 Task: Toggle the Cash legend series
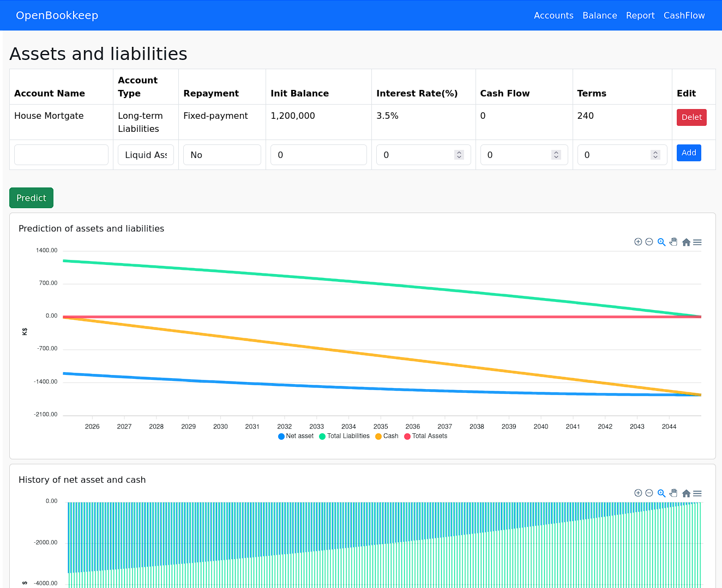pos(387,436)
